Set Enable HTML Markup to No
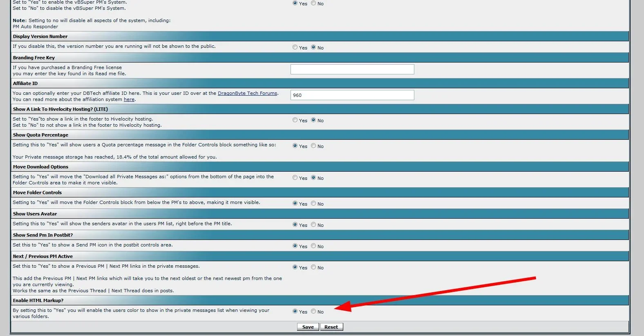Viewport: 644px width, 336px height. point(313,311)
